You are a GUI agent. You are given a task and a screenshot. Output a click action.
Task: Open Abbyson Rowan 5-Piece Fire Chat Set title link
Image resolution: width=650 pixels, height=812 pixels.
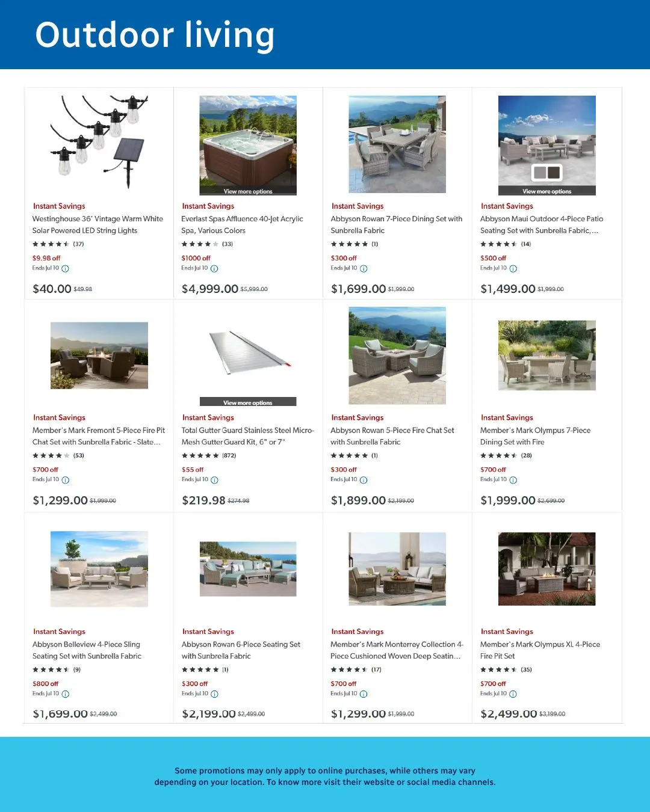pos(392,436)
